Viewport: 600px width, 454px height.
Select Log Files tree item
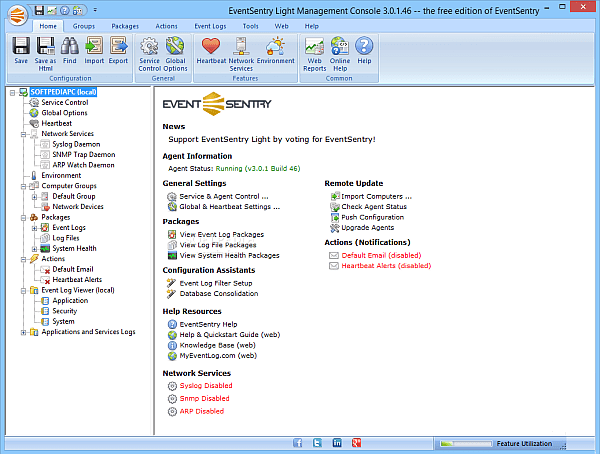click(x=66, y=238)
